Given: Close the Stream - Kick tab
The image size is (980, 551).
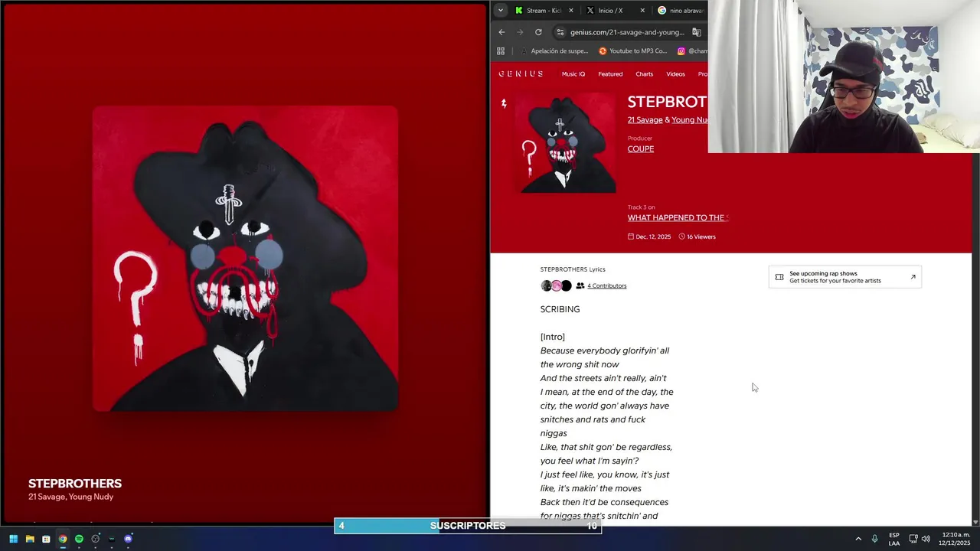Looking at the screenshot, I should 571,11.
